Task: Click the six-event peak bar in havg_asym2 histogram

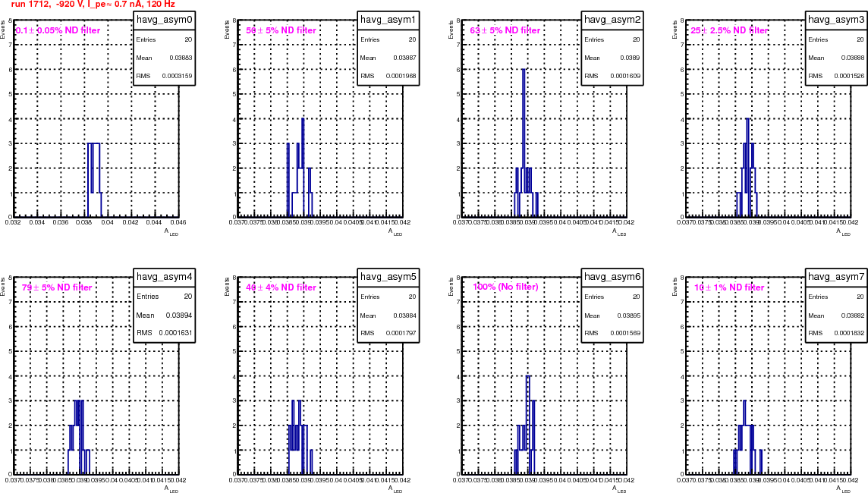Action: click(523, 143)
